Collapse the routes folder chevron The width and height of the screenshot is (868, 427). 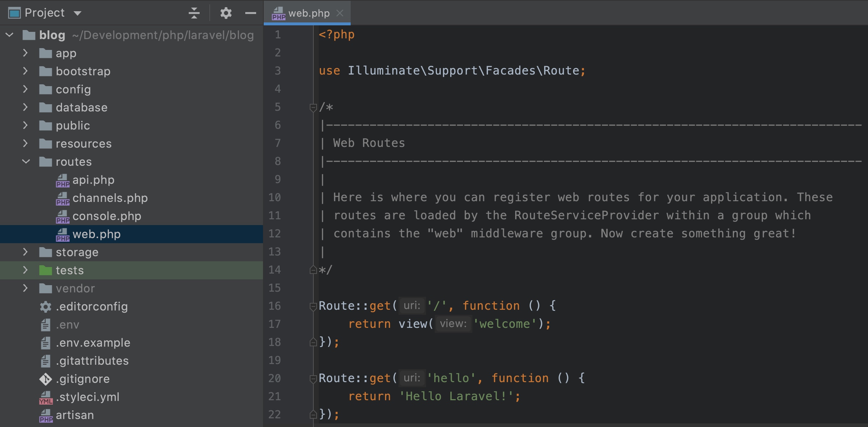tap(26, 162)
